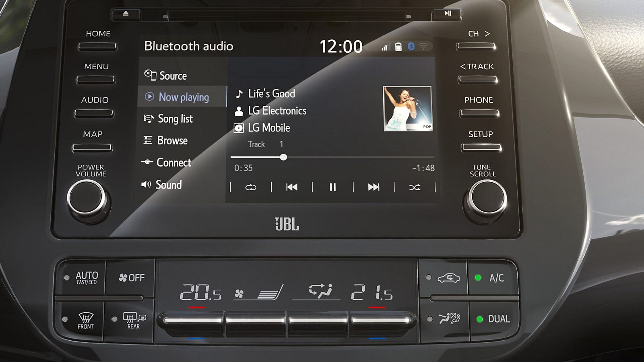This screenshot has width=644, height=362.
Task: Push the MENU hardware button
Action: [96, 79]
